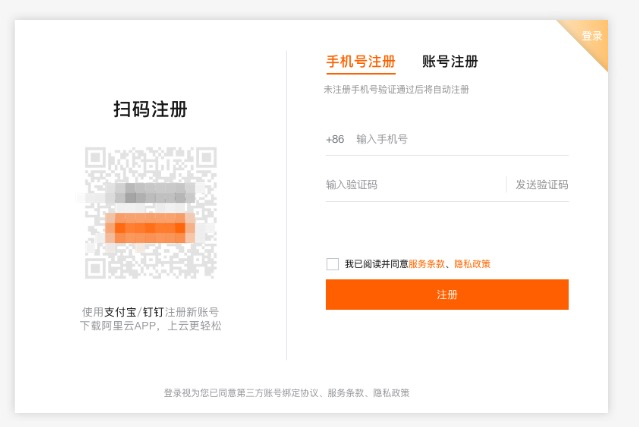Viewport: 639px width, 427px height.
Task: Open 隐私政策 link beside the checkbox
Action: coord(472,264)
